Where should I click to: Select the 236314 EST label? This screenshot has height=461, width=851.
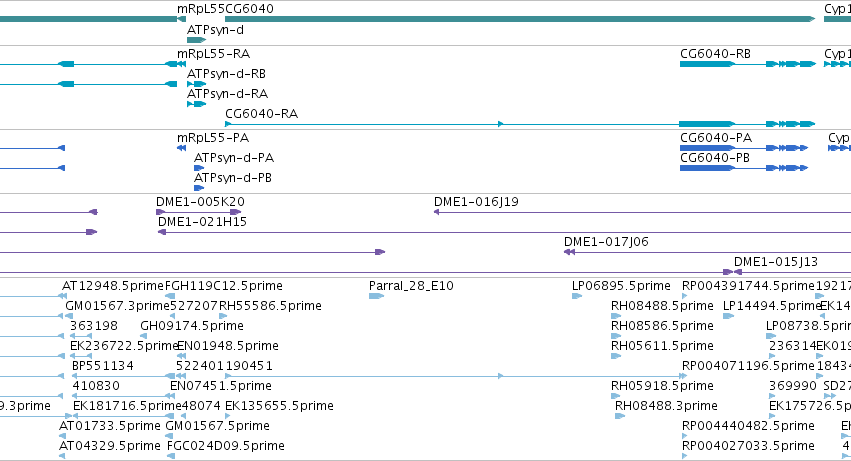(792, 346)
